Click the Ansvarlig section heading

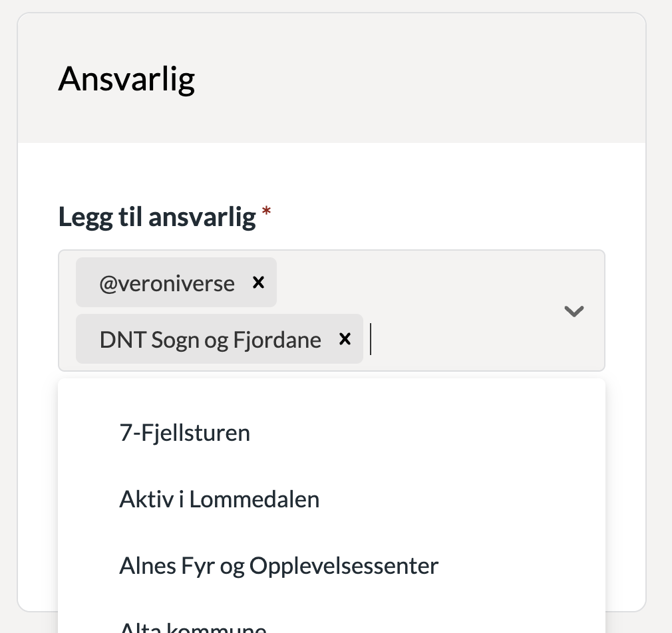[x=126, y=79]
